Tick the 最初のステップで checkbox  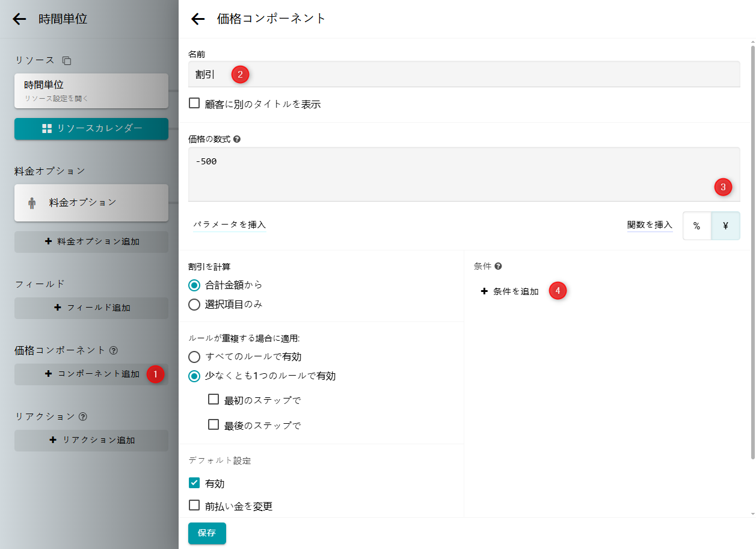click(214, 399)
